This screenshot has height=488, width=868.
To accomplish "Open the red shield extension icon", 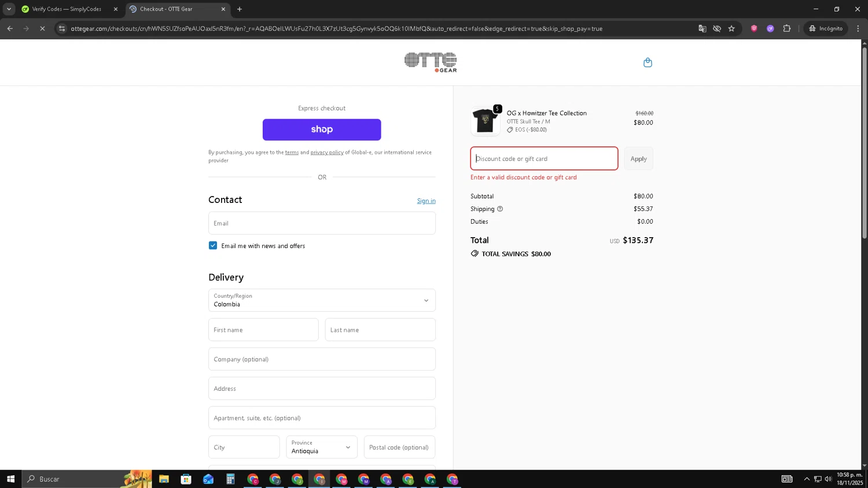I will (x=754, y=28).
